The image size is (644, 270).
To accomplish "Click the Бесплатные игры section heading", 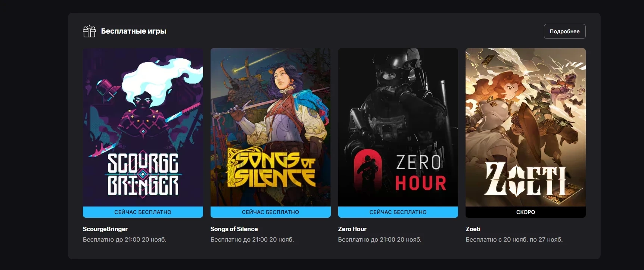I will click(134, 31).
